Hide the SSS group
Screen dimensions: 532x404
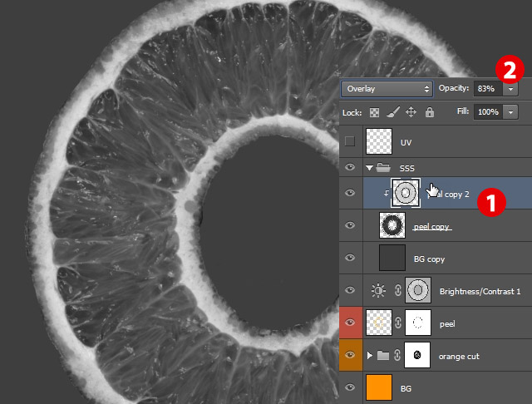click(350, 167)
